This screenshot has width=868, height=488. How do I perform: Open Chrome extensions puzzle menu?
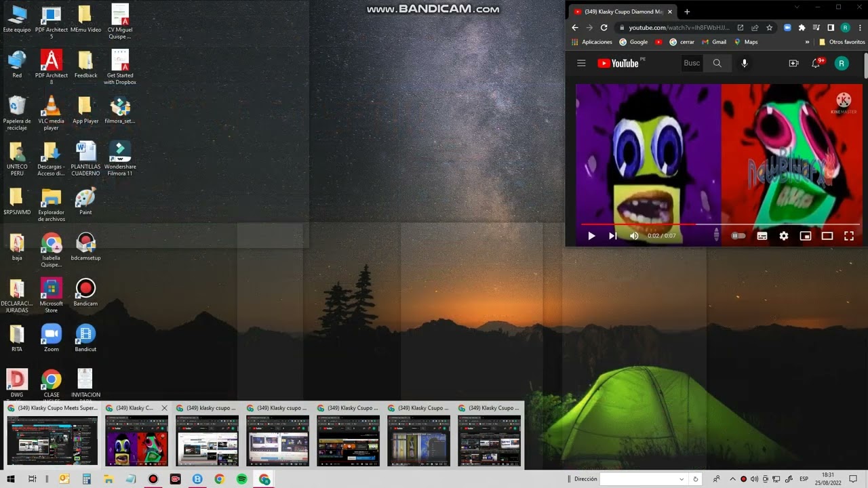802,28
